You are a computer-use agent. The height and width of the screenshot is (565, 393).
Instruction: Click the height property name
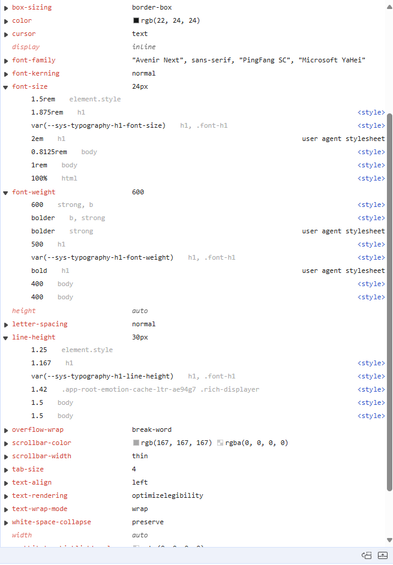click(23, 311)
